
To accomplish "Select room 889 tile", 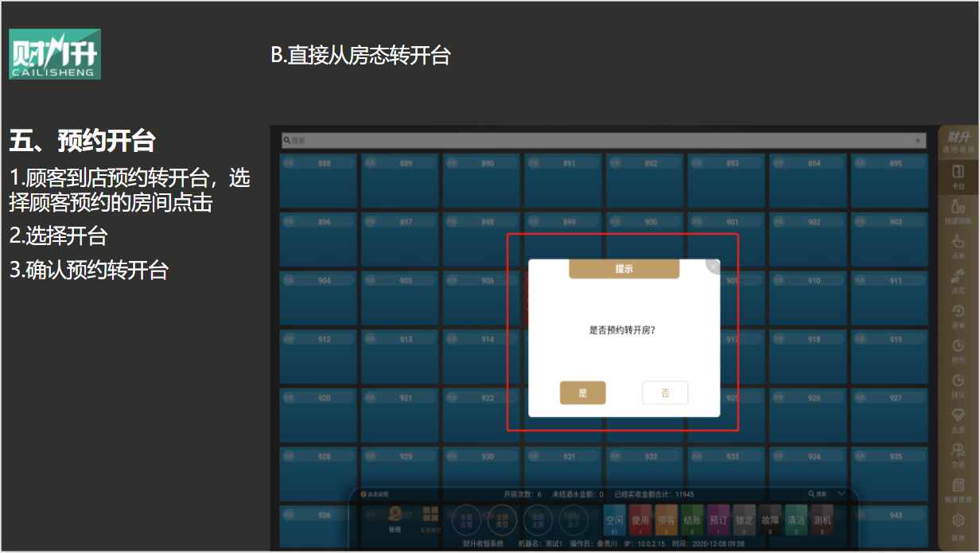I will pyautogui.click(x=400, y=181).
